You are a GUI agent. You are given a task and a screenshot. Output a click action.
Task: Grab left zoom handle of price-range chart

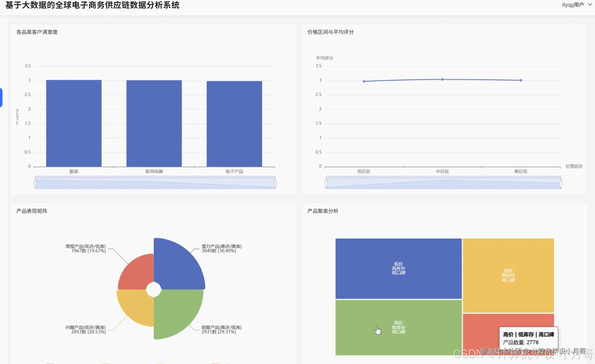tap(326, 183)
